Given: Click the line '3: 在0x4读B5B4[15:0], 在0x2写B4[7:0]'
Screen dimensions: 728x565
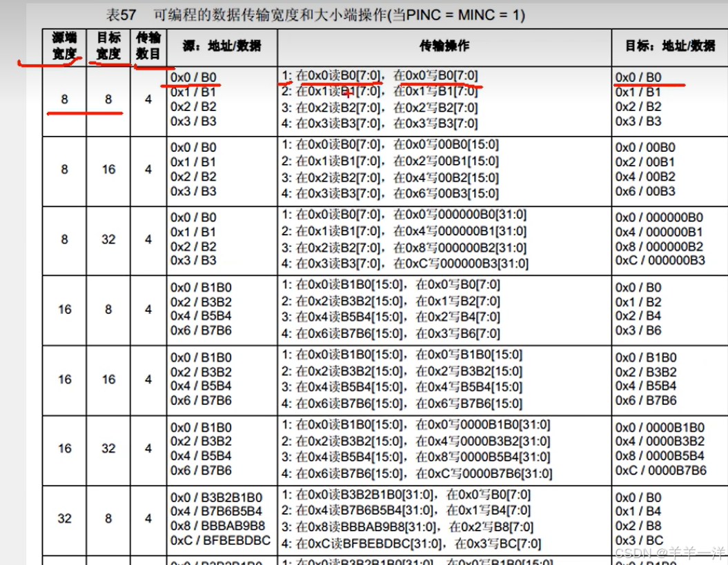Looking at the screenshot, I should (x=391, y=317).
